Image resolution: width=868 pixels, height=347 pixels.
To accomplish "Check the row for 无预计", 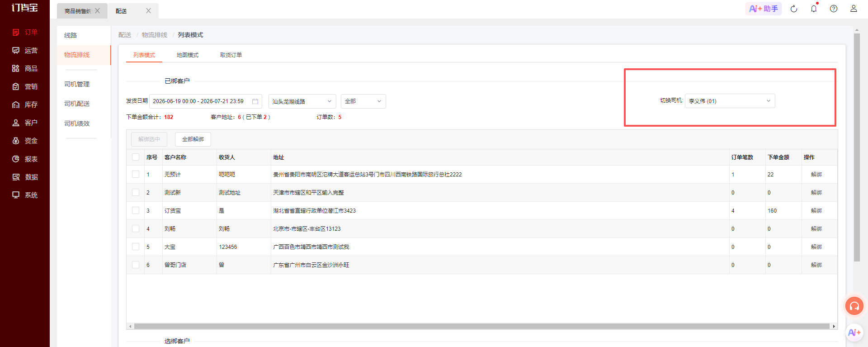I will 136,174.
